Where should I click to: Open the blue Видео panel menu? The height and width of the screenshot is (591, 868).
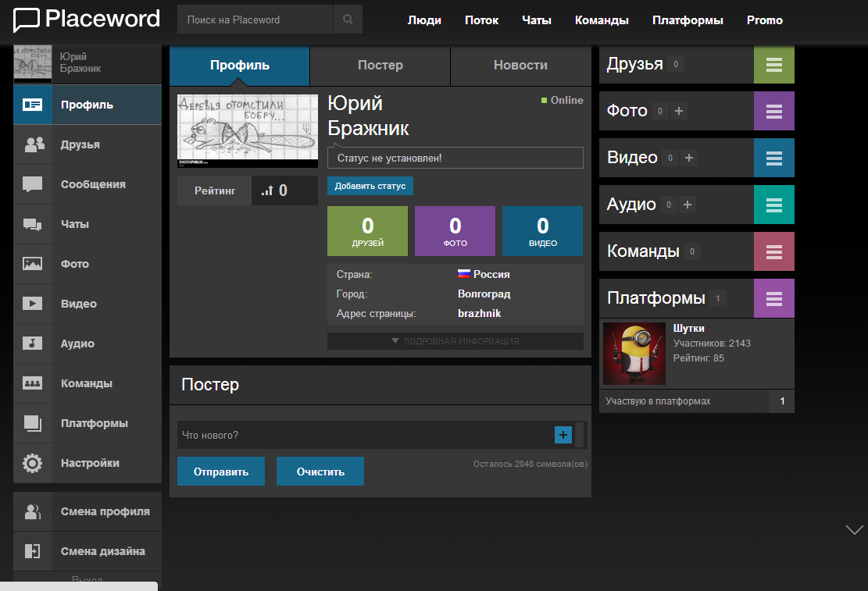tap(774, 158)
